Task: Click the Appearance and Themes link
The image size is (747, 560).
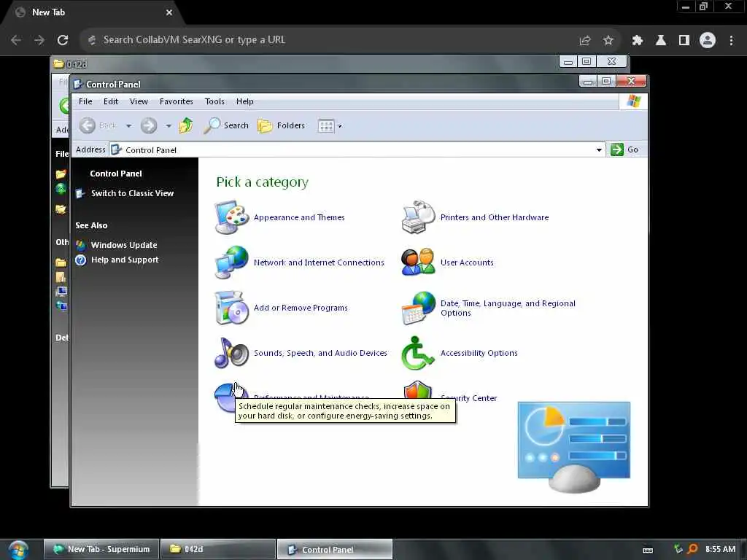Action: pyautogui.click(x=299, y=217)
